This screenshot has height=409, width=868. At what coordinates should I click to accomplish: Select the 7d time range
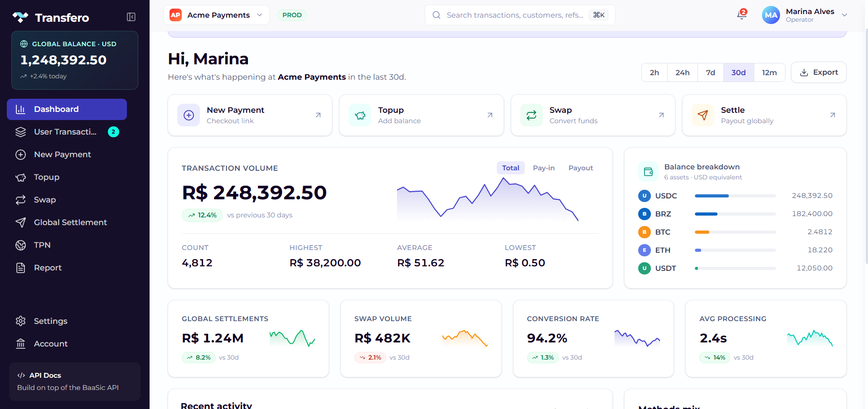pyautogui.click(x=710, y=72)
